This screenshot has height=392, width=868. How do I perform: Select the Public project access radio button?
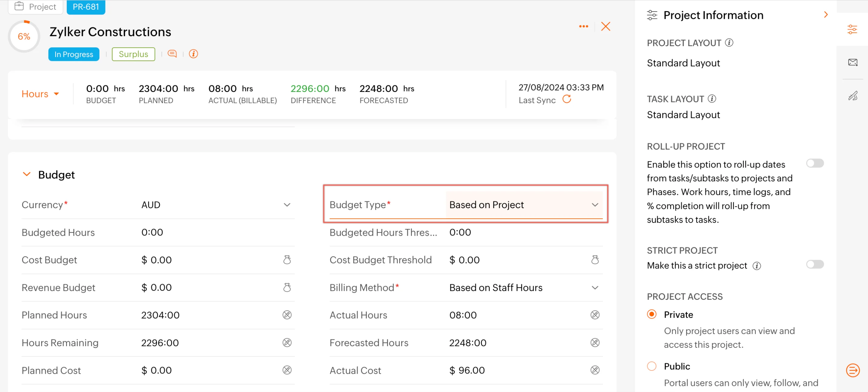(652, 366)
